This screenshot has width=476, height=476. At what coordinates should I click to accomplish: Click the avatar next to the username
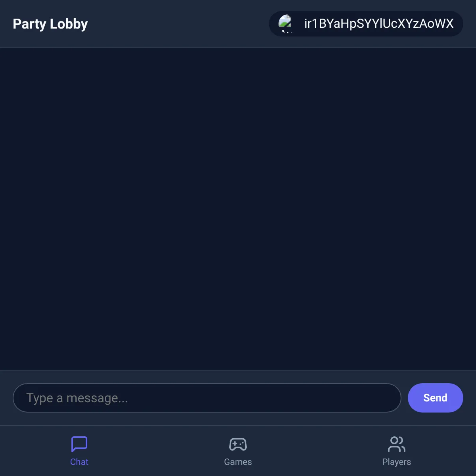285,24
